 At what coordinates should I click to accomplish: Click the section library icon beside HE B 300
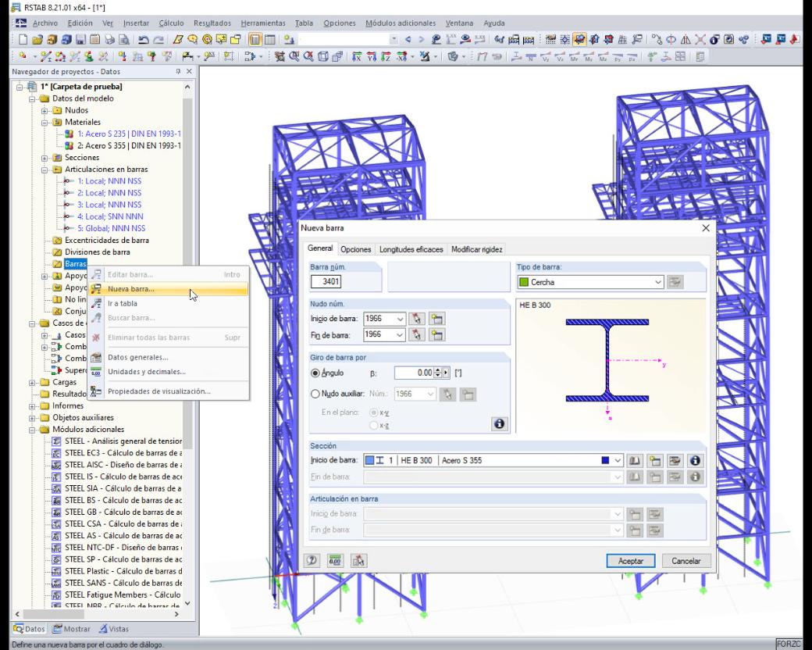634,460
